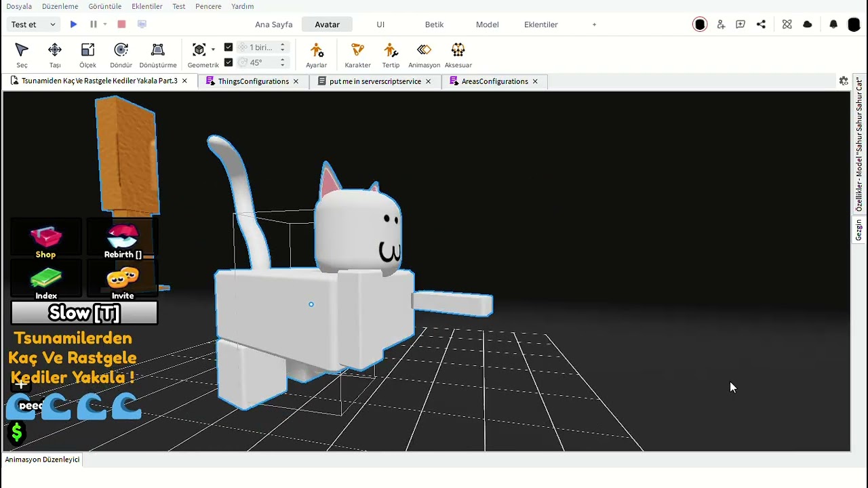Select the ThingsConfigurations script tab

pyautogui.click(x=253, y=81)
